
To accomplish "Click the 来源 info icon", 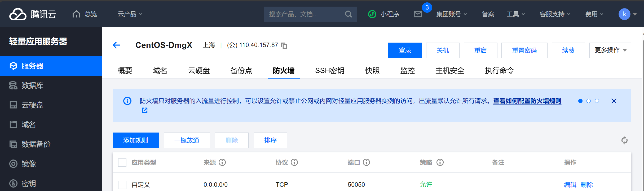I will pos(222,162).
